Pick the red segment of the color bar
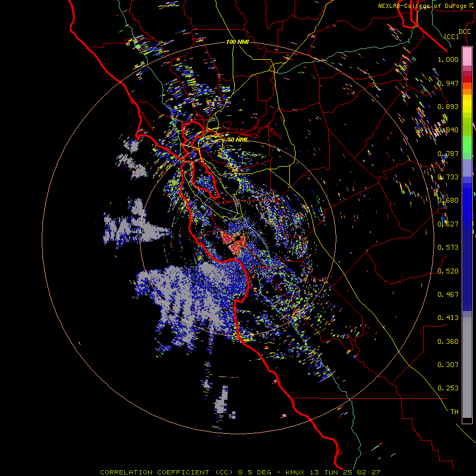 467,79
